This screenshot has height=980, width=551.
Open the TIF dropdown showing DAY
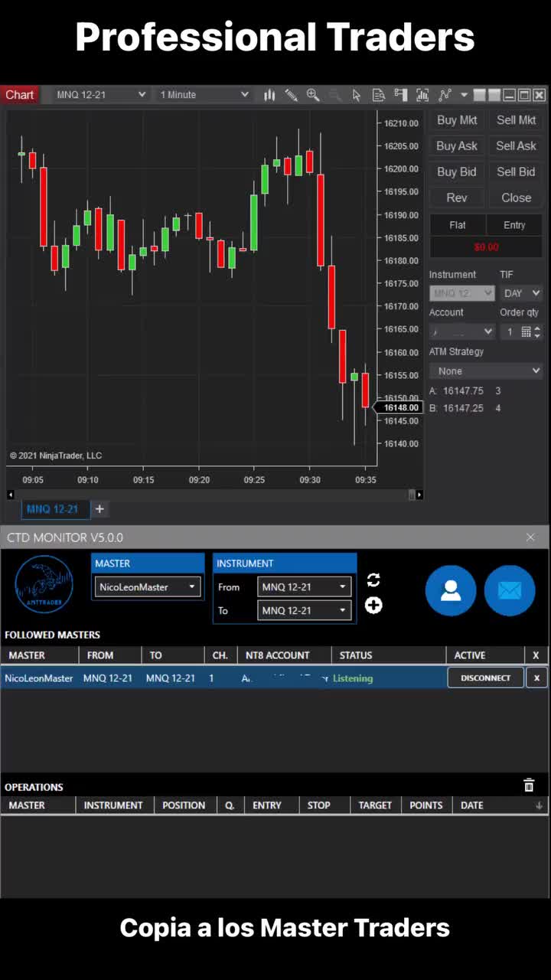(x=522, y=293)
